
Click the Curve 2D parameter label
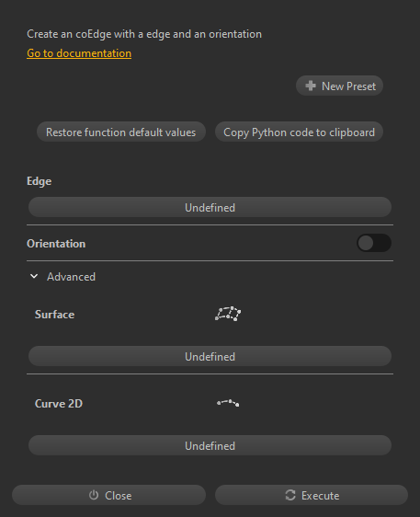pyautogui.click(x=59, y=404)
